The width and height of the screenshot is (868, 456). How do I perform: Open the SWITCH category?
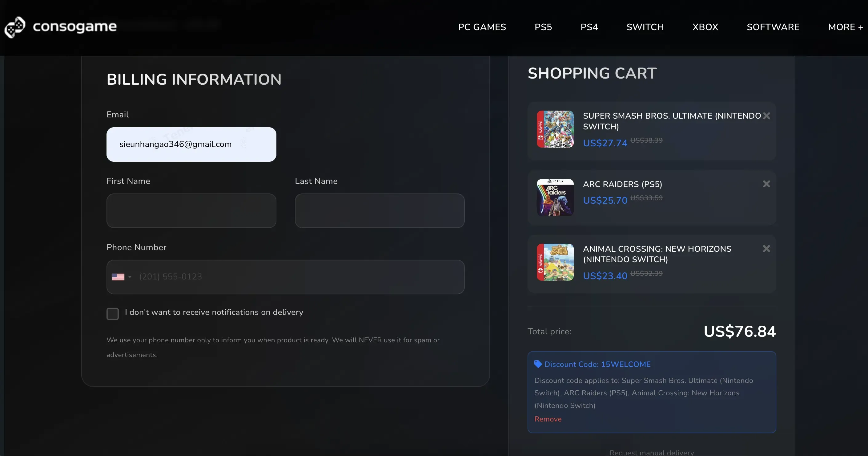645,27
